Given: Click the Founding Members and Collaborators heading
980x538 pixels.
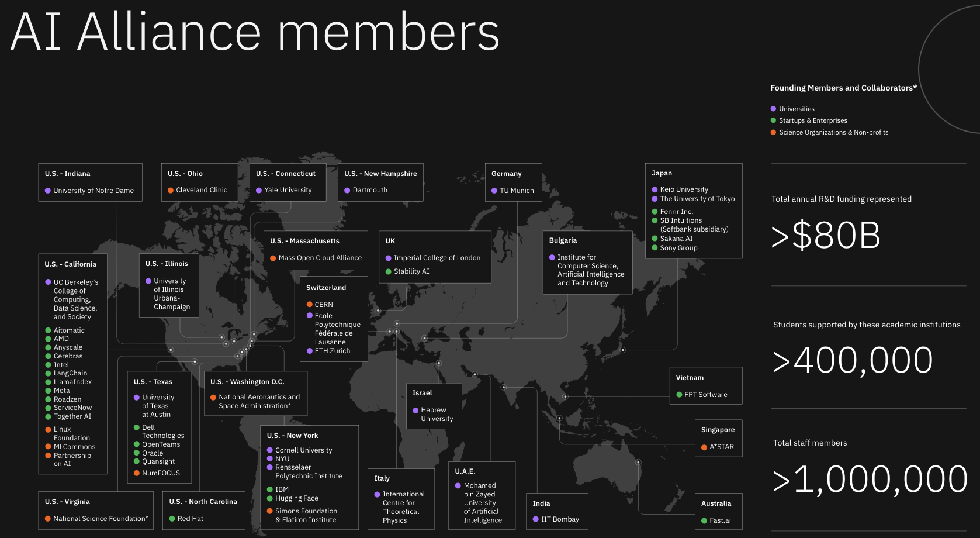Looking at the screenshot, I should 842,88.
